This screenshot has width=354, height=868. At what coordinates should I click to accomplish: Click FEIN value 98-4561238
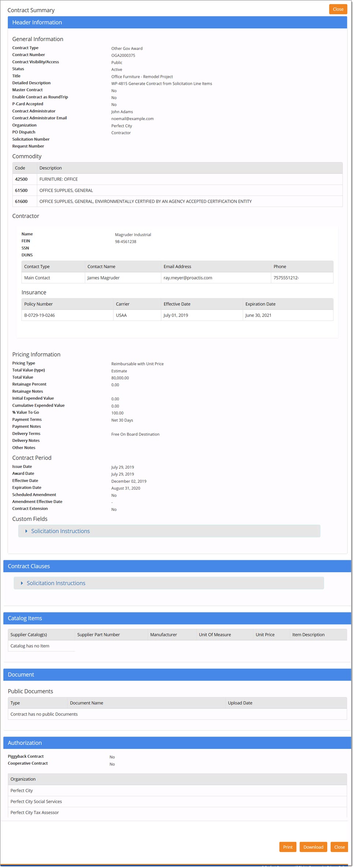click(125, 242)
